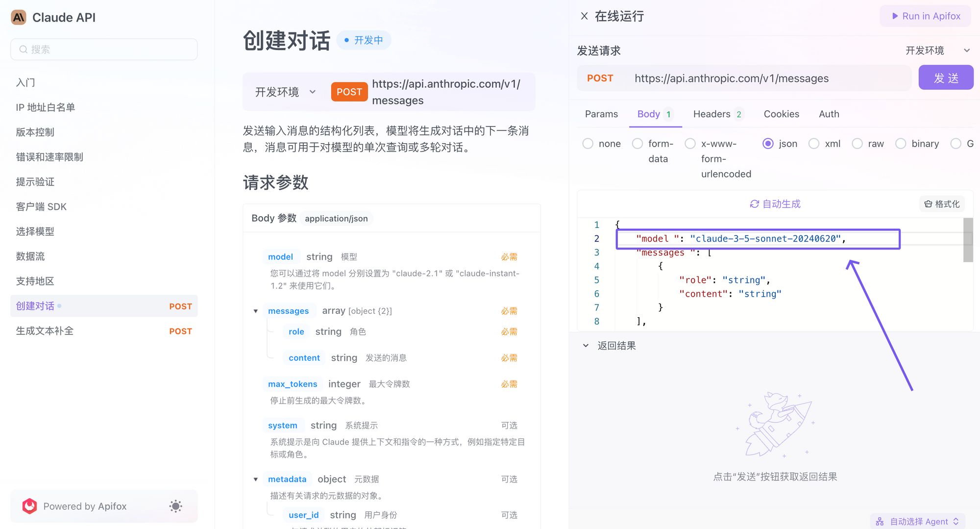Click the 格式化 format button
Viewport: 980px width, 529px height.
[x=942, y=204]
